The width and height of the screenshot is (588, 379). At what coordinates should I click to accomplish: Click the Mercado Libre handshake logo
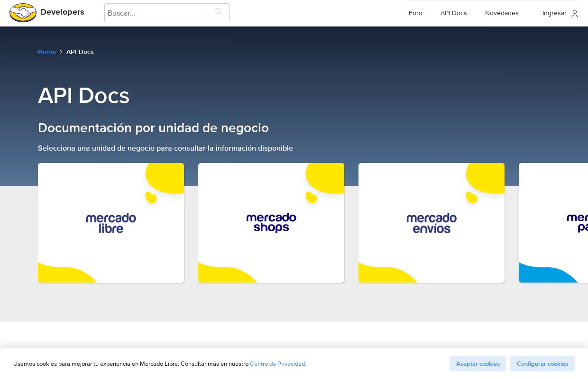click(23, 13)
